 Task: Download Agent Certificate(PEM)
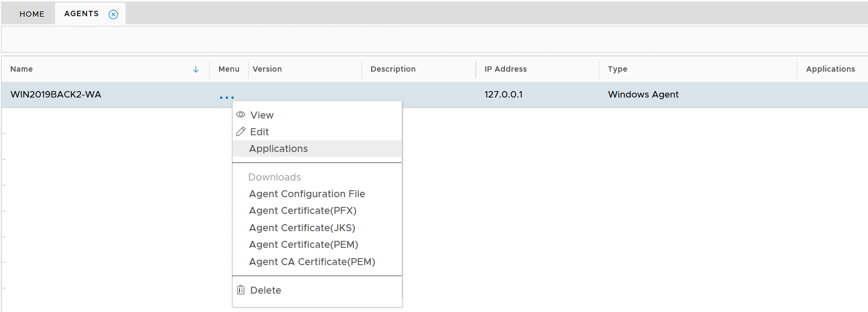coord(304,245)
